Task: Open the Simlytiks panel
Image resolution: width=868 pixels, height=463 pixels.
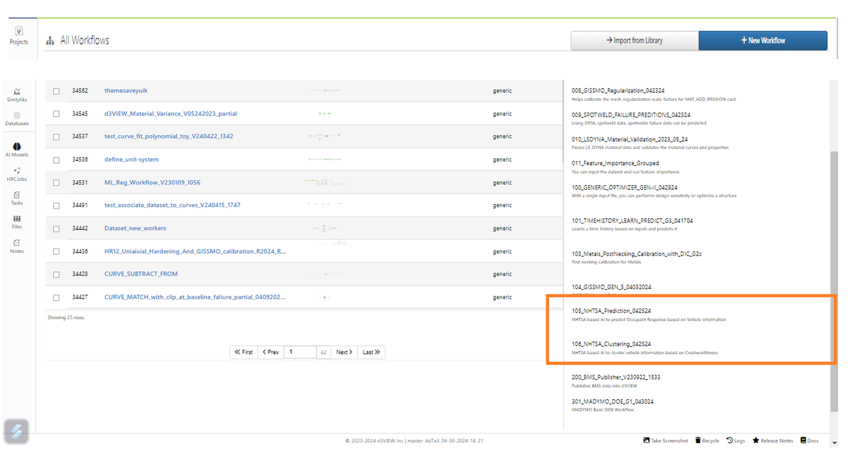Action: click(x=17, y=94)
